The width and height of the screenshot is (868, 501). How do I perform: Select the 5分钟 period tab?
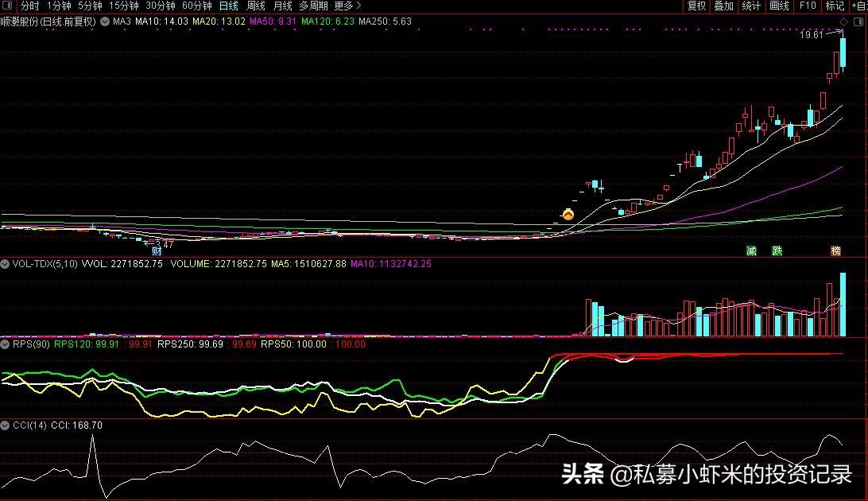[x=90, y=6]
